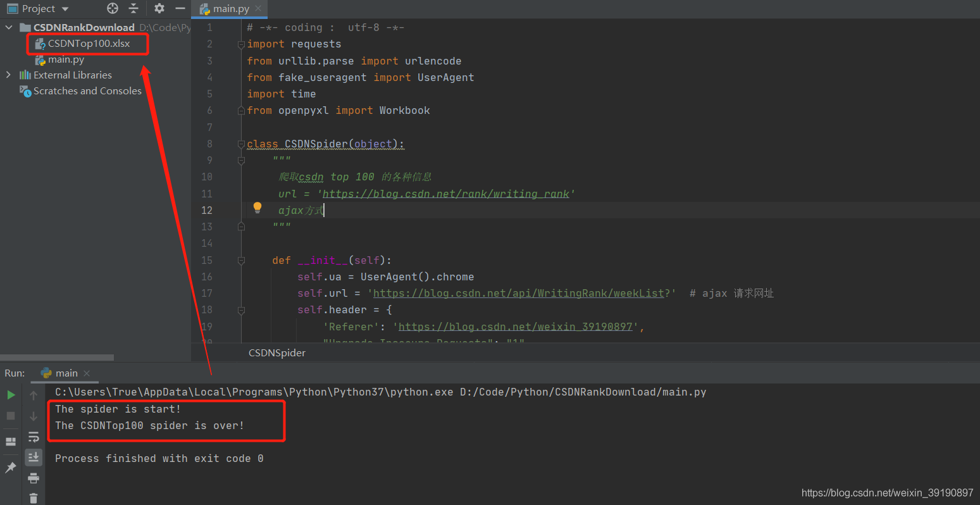Click the CSDNSpider breadcrumb
This screenshot has width=980, height=505.
tap(277, 352)
